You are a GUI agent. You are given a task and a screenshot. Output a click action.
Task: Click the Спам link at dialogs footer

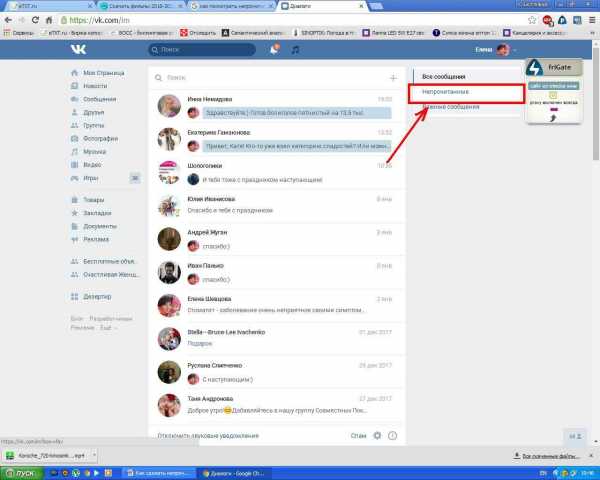[358, 436]
